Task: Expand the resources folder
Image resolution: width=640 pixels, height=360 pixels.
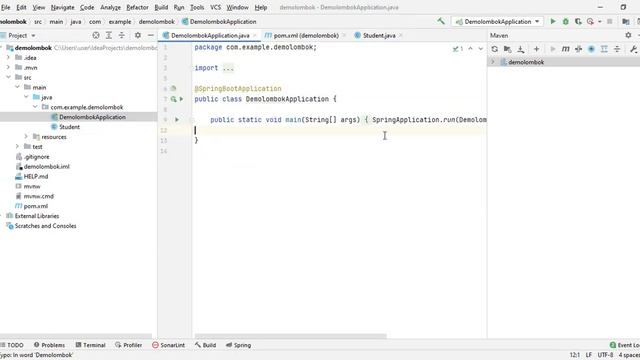Action: pos(26,137)
